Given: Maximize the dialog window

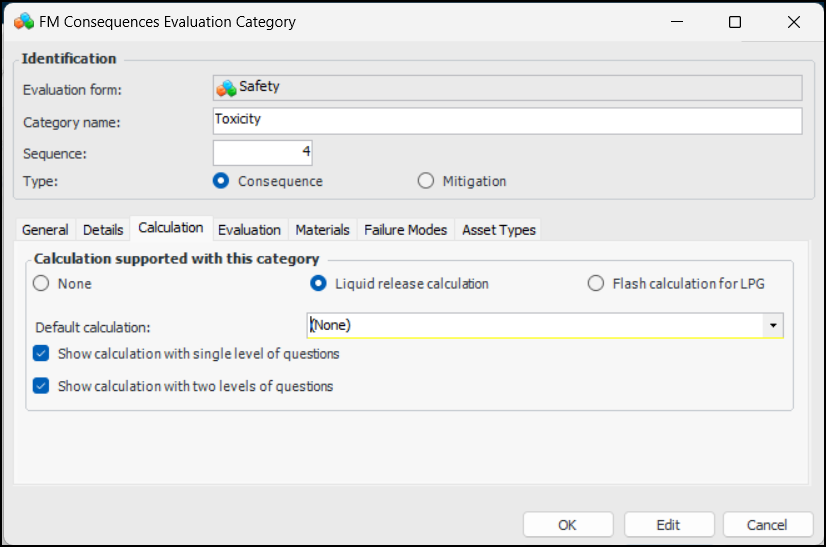Looking at the screenshot, I should (735, 21).
